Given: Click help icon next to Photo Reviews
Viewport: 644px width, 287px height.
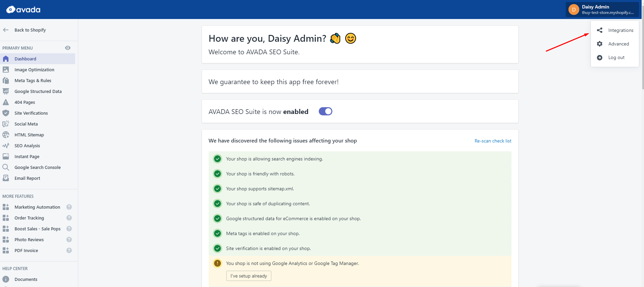Looking at the screenshot, I should [69, 240].
